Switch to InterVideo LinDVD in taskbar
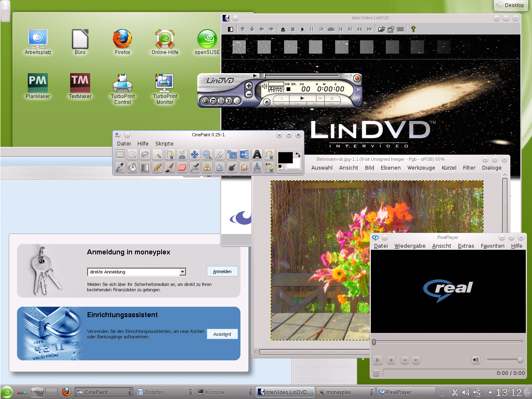Image resolution: width=532 pixels, height=399 pixels. pyautogui.click(x=284, y=392)
